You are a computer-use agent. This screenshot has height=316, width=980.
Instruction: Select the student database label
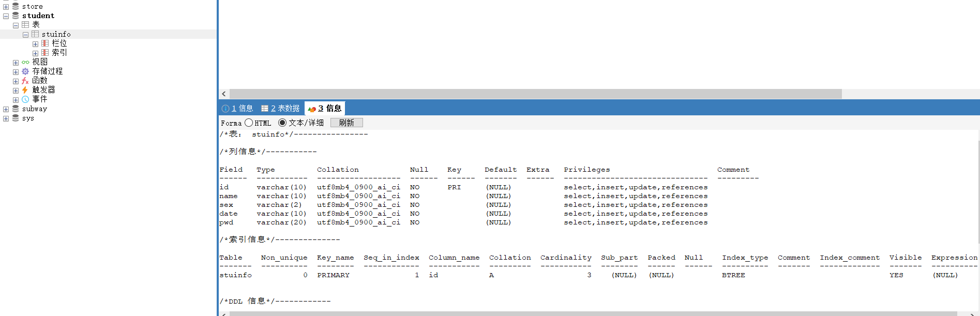pyautogui.click(x=38, y=16)
